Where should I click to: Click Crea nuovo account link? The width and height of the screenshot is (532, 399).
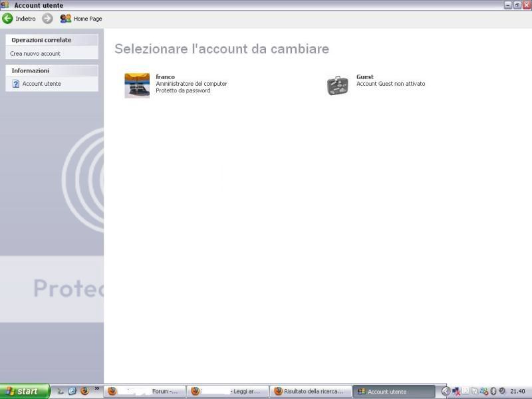[35, 53]
